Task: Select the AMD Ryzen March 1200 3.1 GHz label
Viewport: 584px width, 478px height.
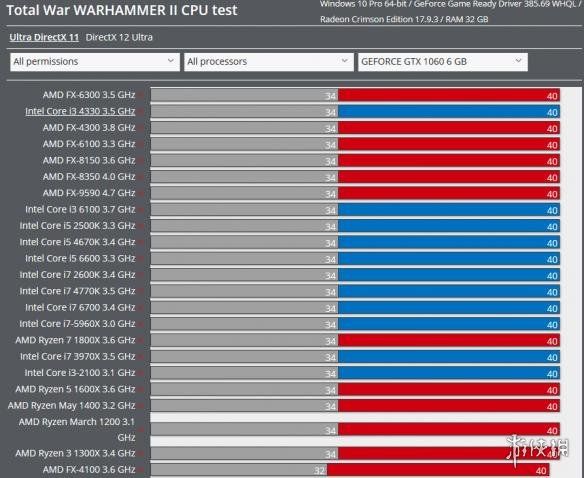Action: tap(77, 430)
